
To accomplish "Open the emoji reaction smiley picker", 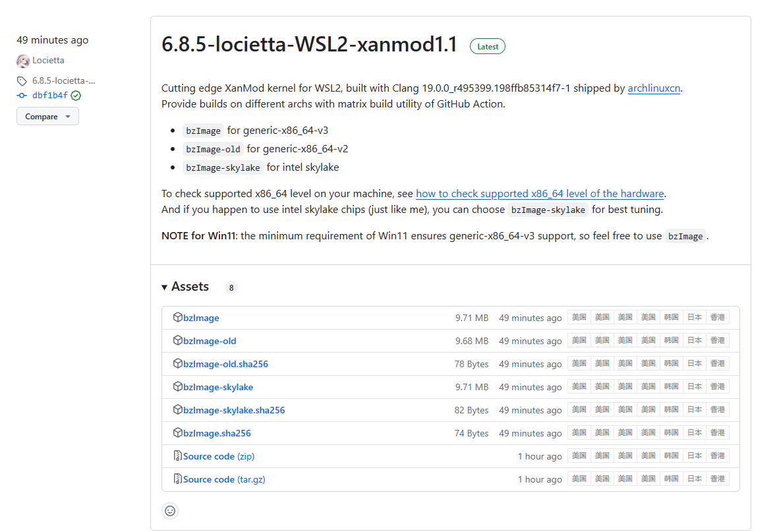I will tap(170, 511).
